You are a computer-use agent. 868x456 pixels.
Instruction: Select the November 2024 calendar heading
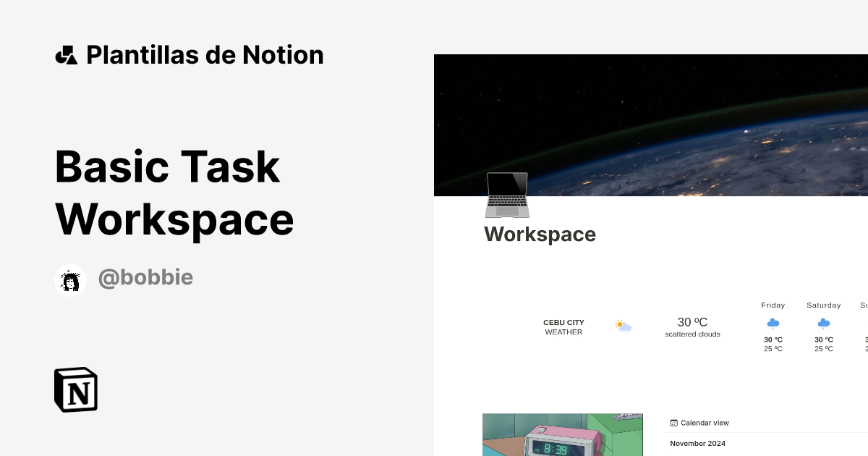(697, 443)
